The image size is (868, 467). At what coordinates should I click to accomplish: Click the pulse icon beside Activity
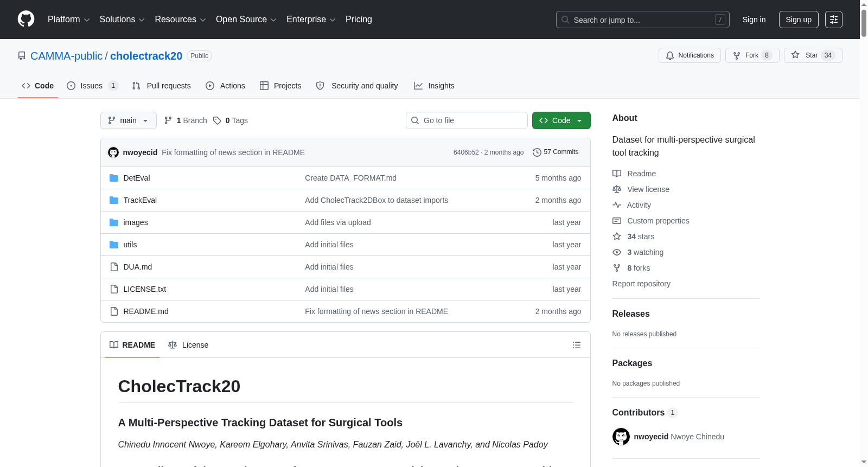pos(617,205)
